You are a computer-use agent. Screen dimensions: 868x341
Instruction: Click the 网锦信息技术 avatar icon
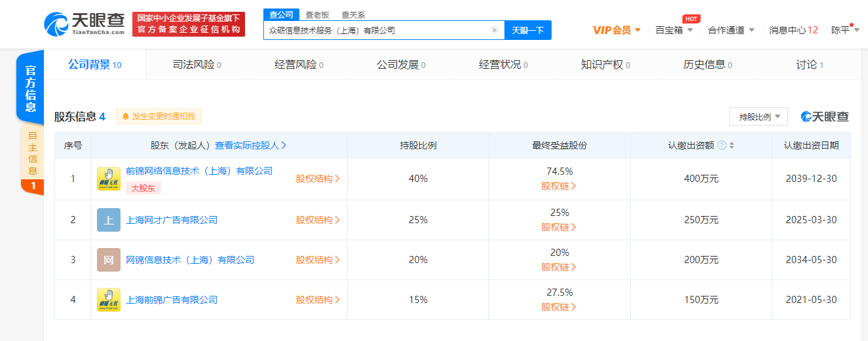pyautogui.click(x=109, y=260)
